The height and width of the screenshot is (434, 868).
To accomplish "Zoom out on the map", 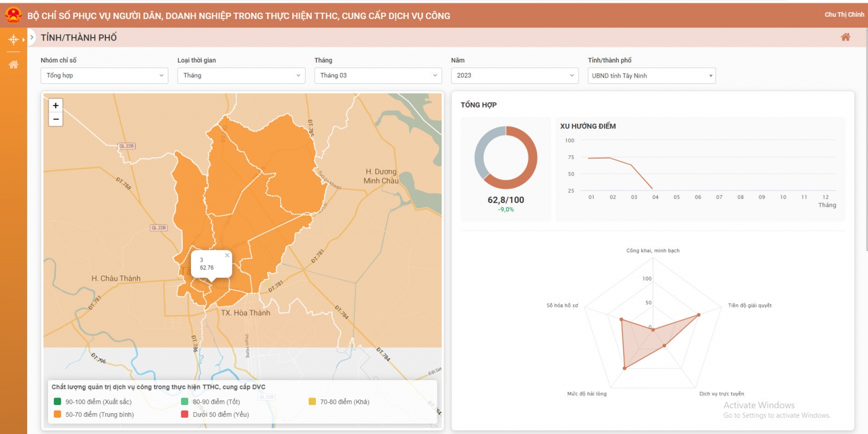I will pos(56,119).
